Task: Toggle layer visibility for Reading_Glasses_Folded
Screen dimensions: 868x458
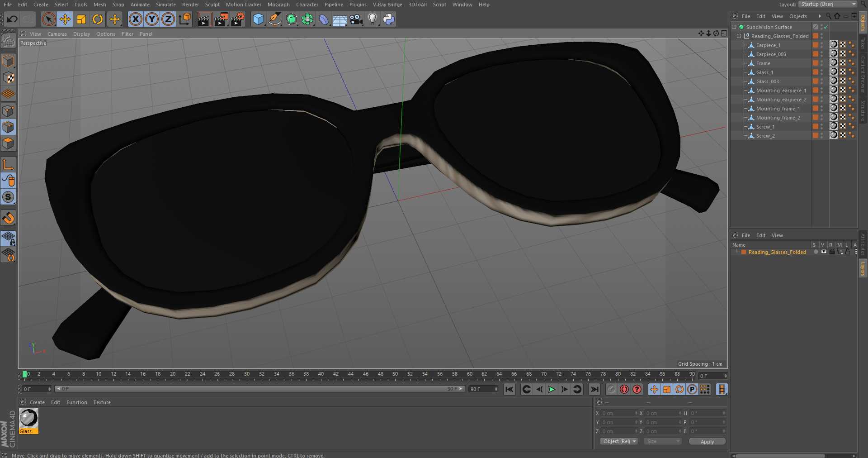Action: point(824,252)
